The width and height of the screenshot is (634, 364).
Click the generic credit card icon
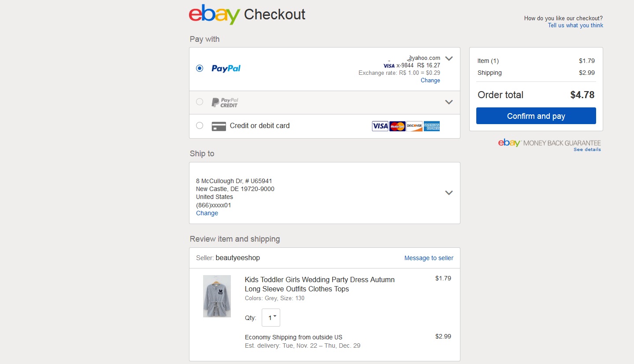click(219, 126)
